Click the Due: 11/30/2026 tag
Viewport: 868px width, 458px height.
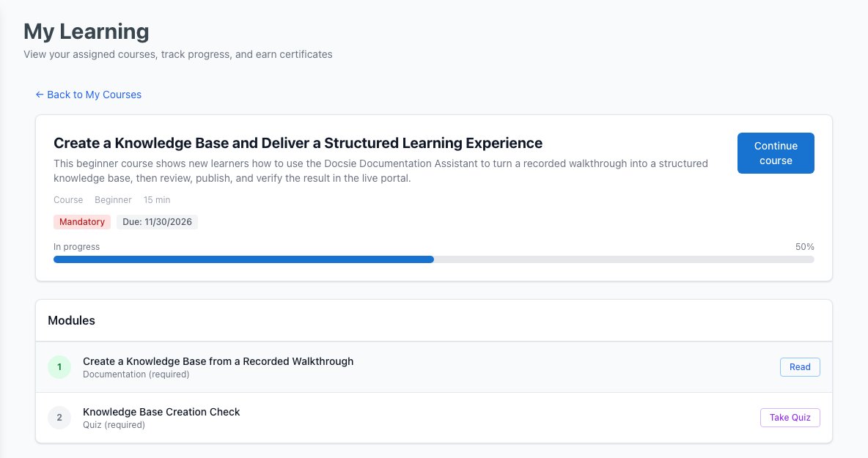pos(157,222)
